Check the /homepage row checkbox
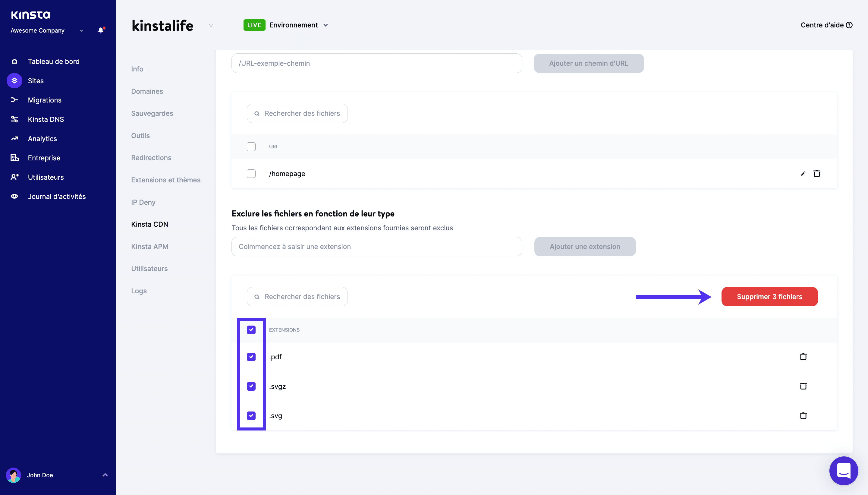Viewport: 868px width, 495px height. pos(251,174)
